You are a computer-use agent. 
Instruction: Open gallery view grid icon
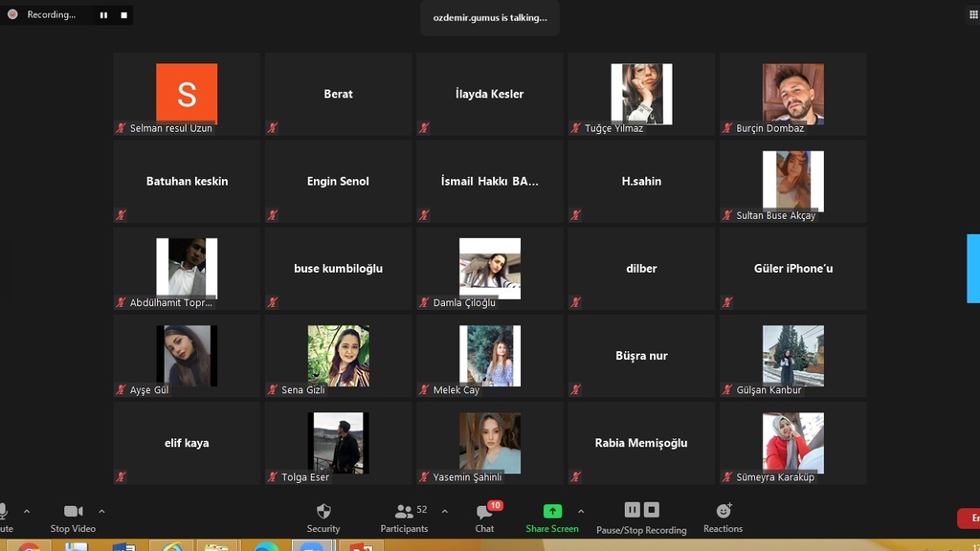973,14
